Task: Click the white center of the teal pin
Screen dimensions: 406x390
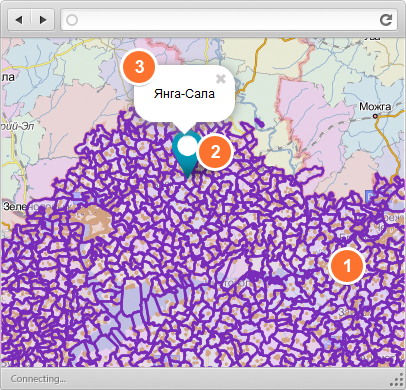Action: 187,146
